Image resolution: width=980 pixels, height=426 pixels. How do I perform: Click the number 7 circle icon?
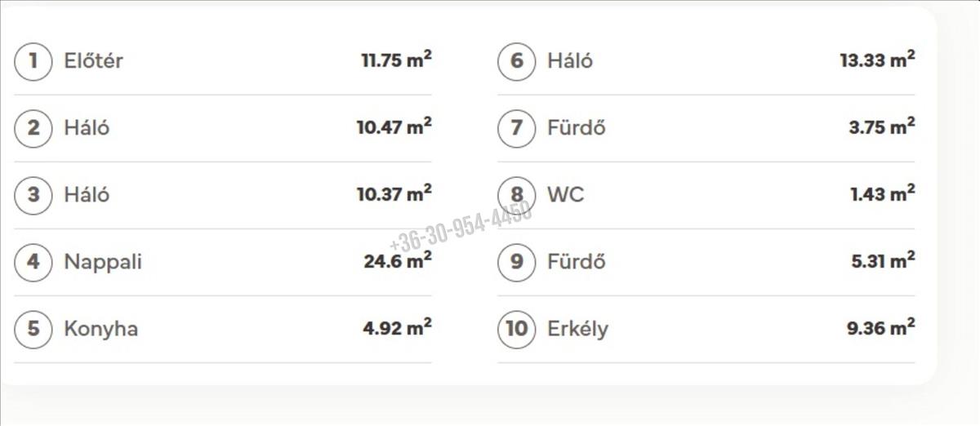517,128
